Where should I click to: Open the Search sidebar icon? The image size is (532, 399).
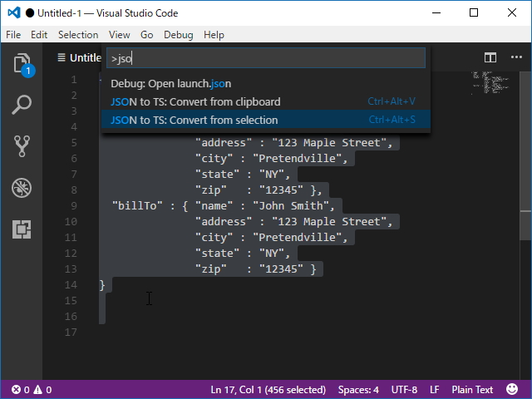click(22, 105)
